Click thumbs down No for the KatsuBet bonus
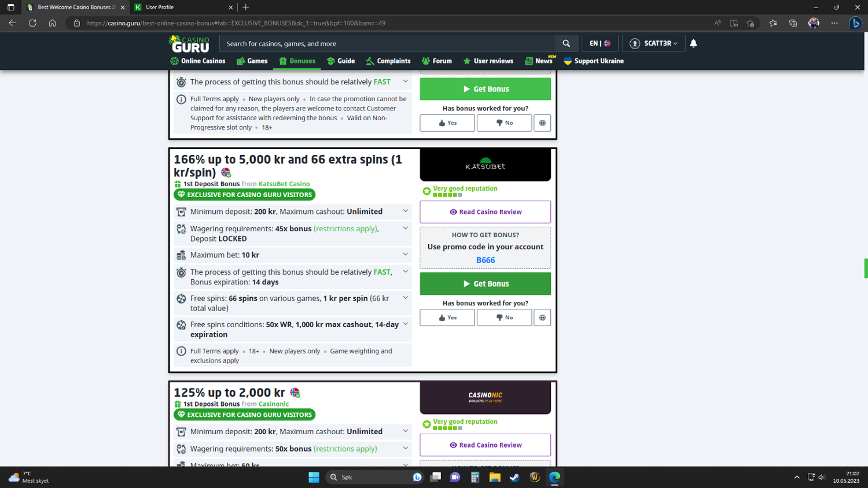The image size is (868, 488). [503, 317]
